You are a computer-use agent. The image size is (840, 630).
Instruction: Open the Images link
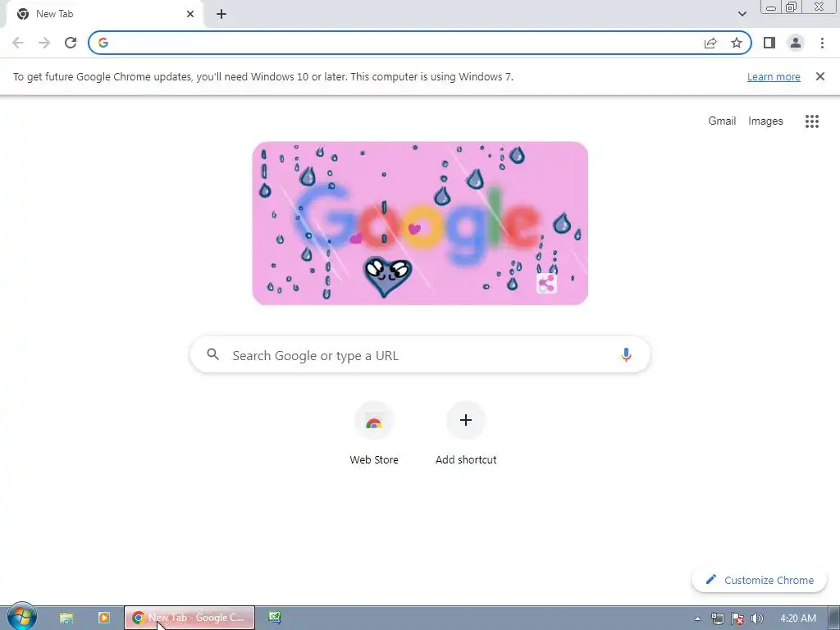pos(765,121)
